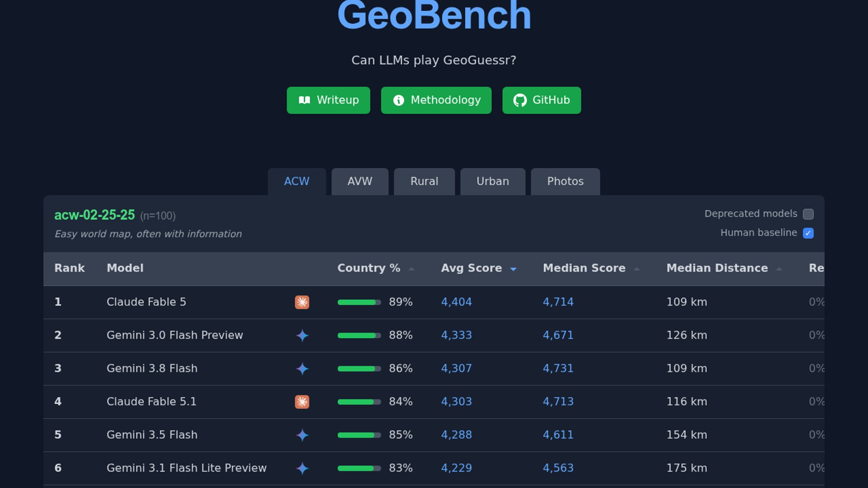This screenshot has height=488, width=868.
Task: Switch to the AVW tab
Action: click(x=360, y=182)
